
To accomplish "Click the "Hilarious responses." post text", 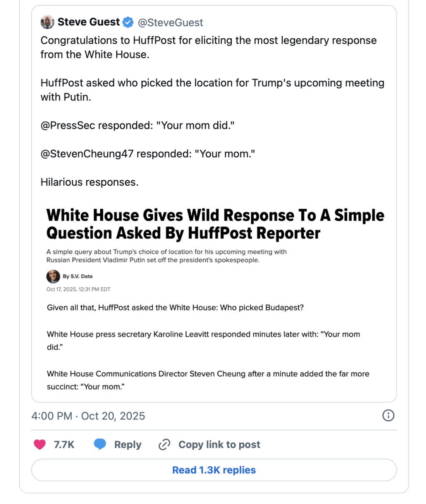I will click(89, 182).
